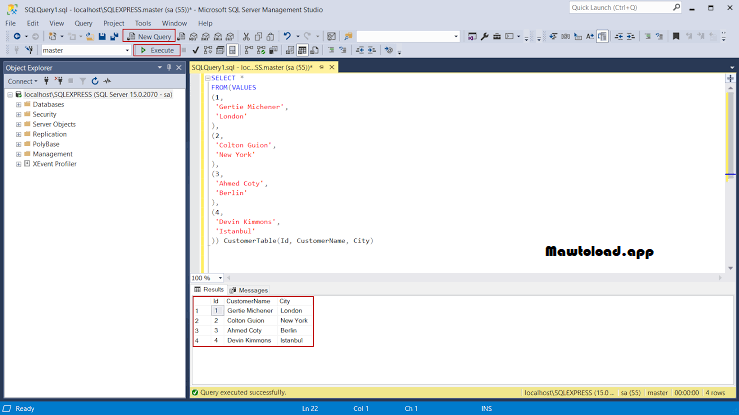This screenshot has height=415, width=739.
Task: Open the Query menu
Action: [x=83, y=23]
